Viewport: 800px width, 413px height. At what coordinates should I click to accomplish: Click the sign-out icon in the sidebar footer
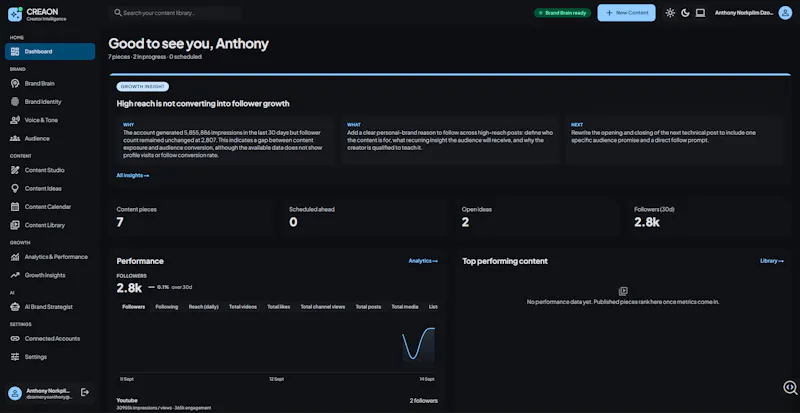[85, 392]
